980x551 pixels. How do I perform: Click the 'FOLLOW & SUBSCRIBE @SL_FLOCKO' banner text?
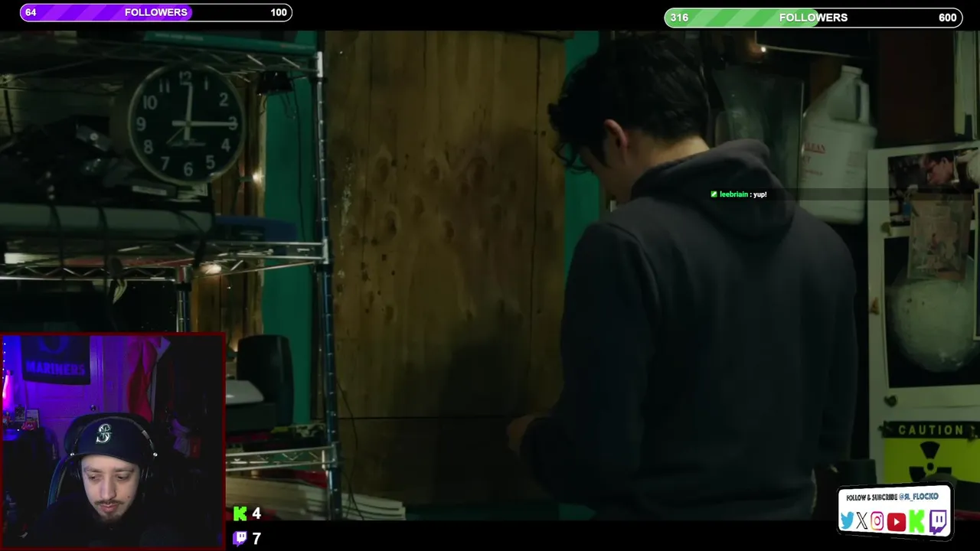(x=893, y=497)
